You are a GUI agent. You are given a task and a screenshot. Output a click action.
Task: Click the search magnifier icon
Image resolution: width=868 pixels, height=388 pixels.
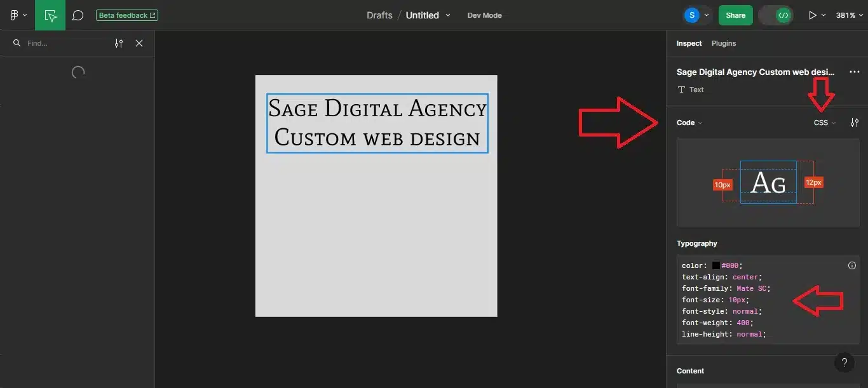[x=17, y=43]
